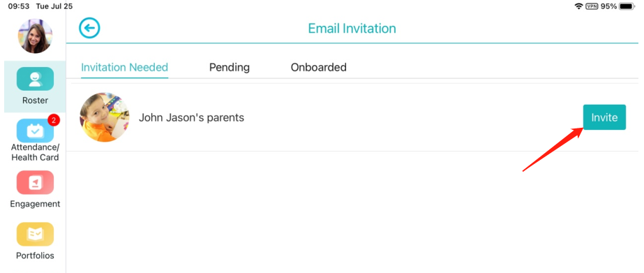The height and width of the screenshot is (273, 644).
Task: Open the Attendance/Health Card calendar icon
Action: point(35,131)
